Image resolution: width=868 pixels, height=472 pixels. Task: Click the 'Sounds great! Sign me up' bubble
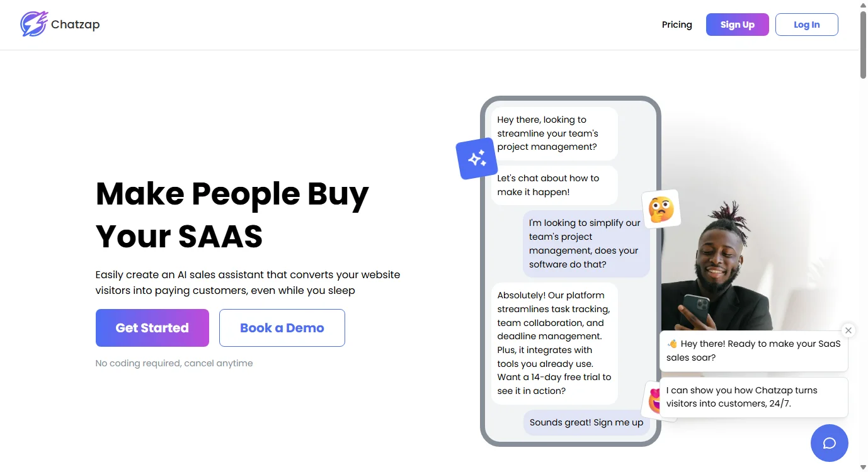pos(586,422)
